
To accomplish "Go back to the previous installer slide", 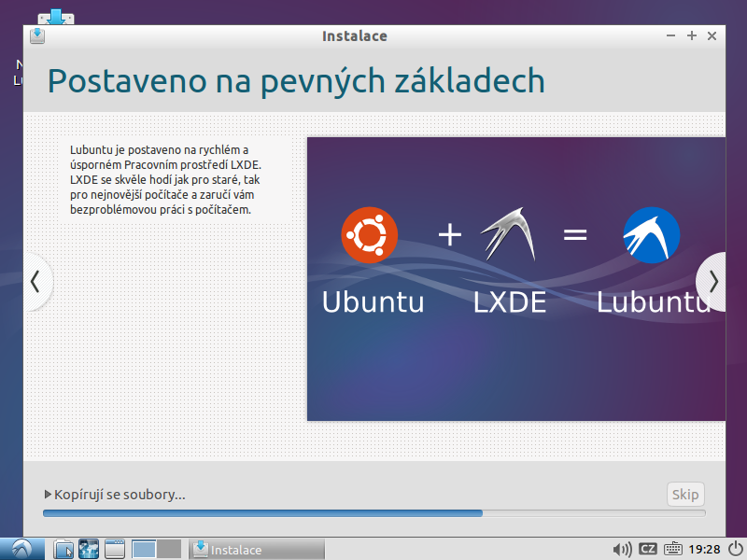I will [x=36, y=282].
